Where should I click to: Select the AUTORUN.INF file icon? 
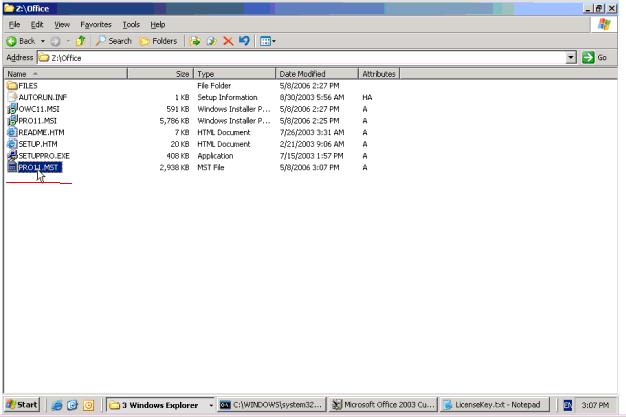(12, 98)
